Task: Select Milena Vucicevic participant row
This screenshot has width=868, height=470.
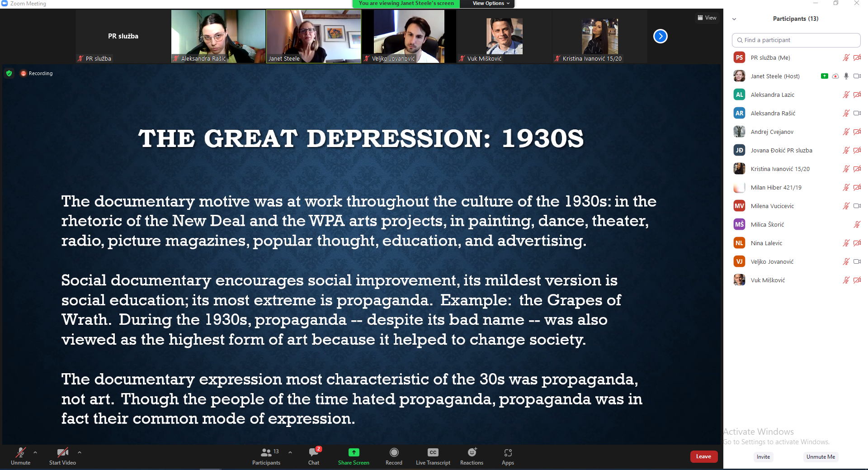Action: (x=796, y=206)
